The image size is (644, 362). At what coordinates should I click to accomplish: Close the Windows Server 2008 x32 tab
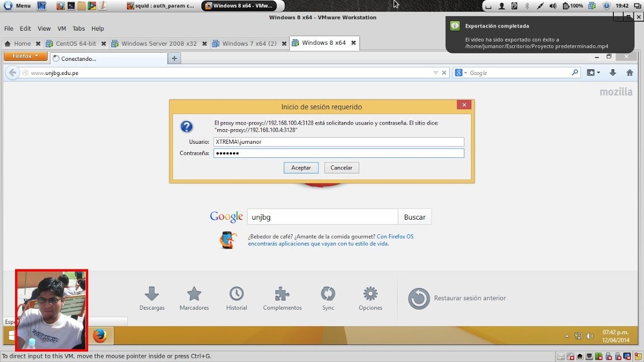(204, 44)
